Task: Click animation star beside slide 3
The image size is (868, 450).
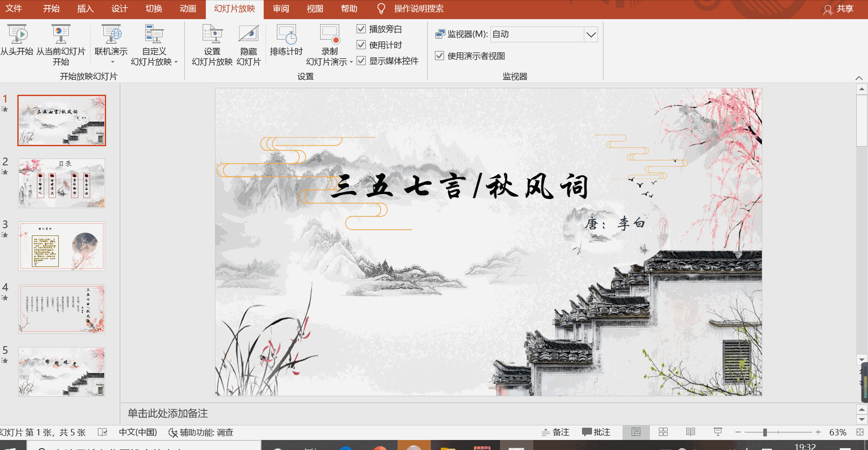Action: coord(5,235)
